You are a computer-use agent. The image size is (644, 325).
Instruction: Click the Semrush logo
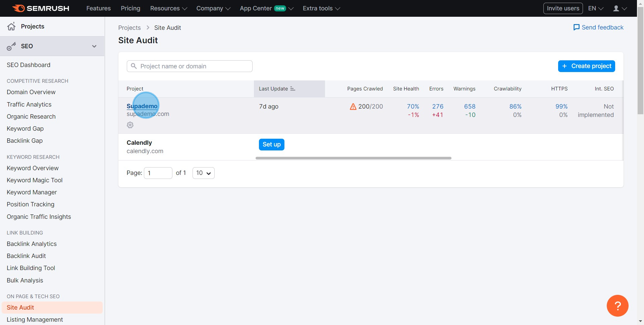point(41,8)
